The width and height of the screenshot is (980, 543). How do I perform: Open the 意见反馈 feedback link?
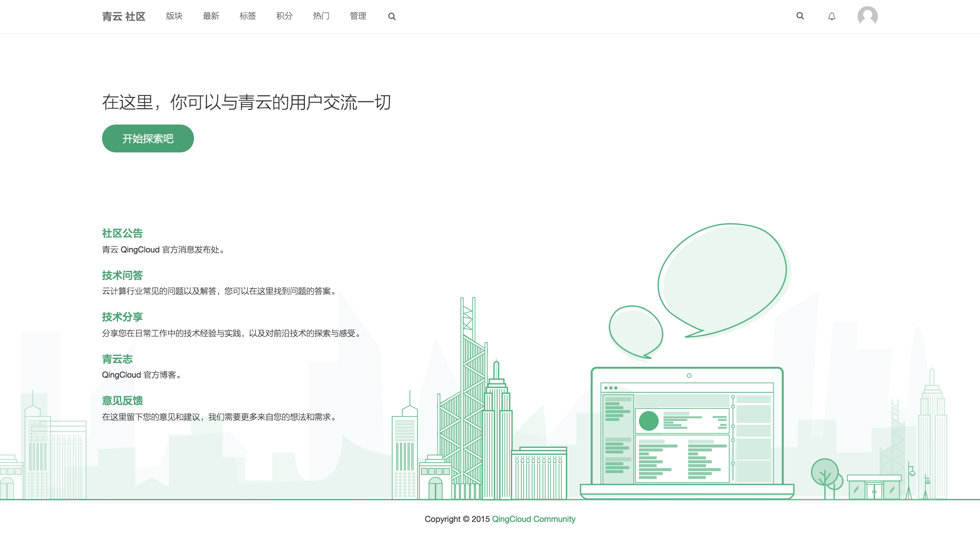coord(122,400)
